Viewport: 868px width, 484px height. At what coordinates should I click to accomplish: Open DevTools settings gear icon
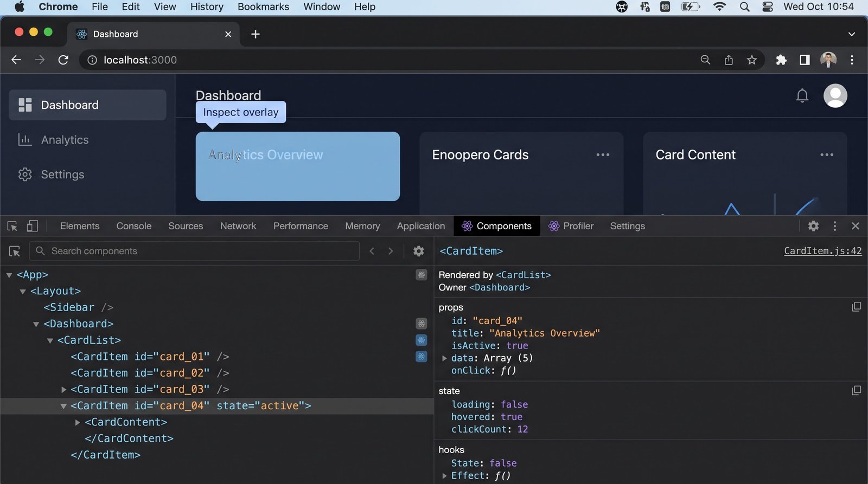[813, 226]
